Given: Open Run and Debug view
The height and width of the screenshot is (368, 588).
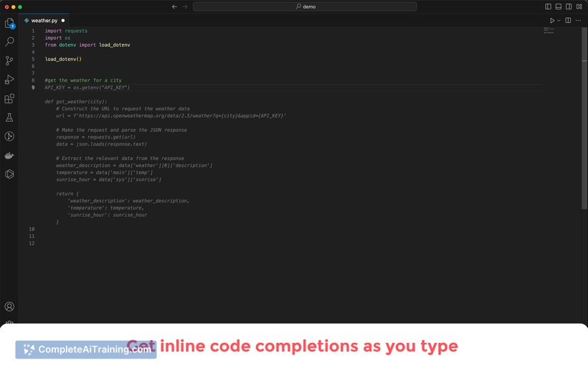Looking at the screenshot, I should (9, 80).
